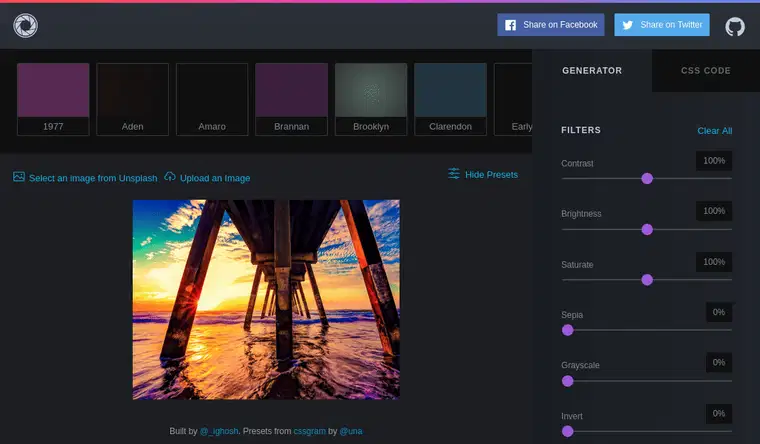Edit the Invert 0% value field
760x444 pixels.
click(719, 413)
